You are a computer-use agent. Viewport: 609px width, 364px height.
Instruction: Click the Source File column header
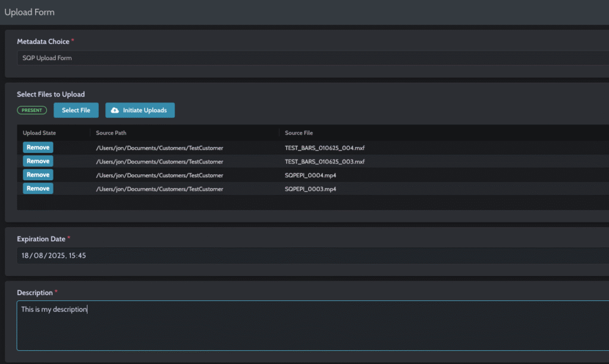coord(299,133)
